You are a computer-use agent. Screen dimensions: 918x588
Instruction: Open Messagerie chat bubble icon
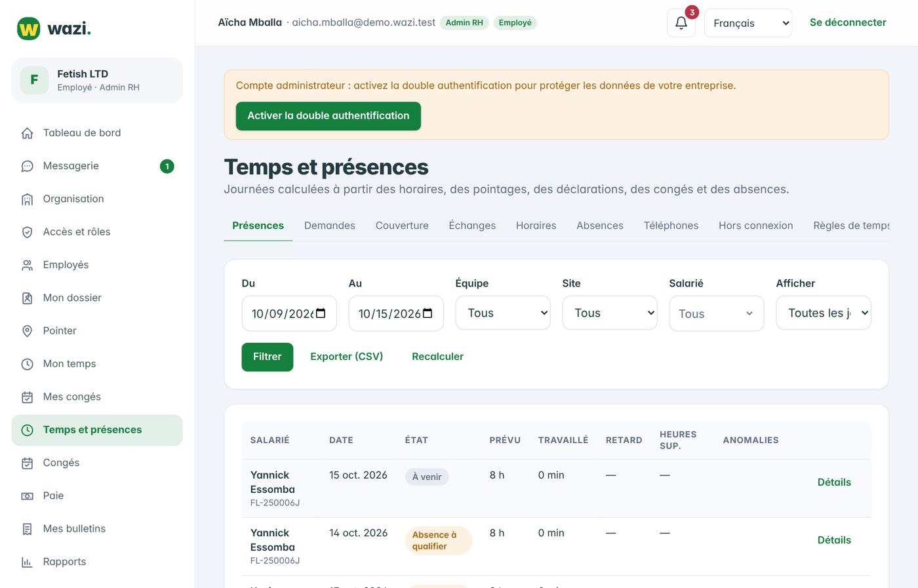[x=27, y=167]
